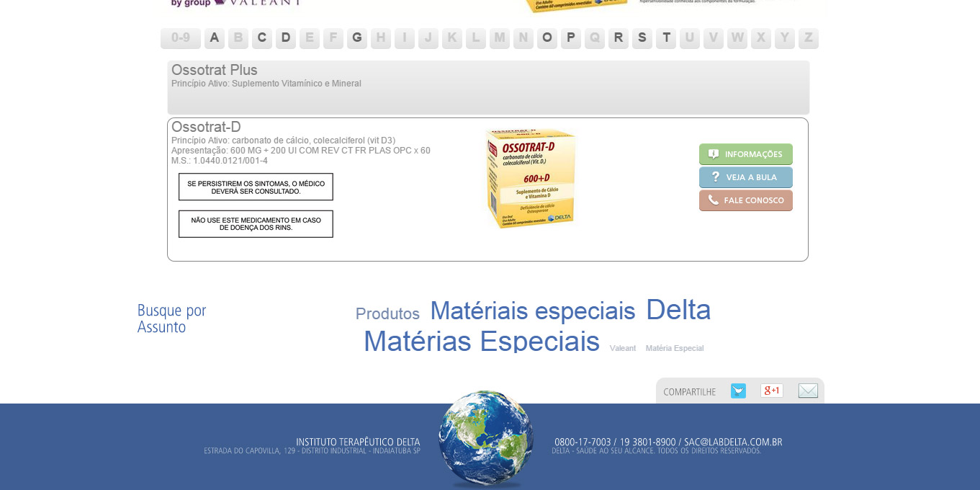Viewport: 980px width, 490px height.
Task: Filter products by letter Z
Action: [809, 38]
